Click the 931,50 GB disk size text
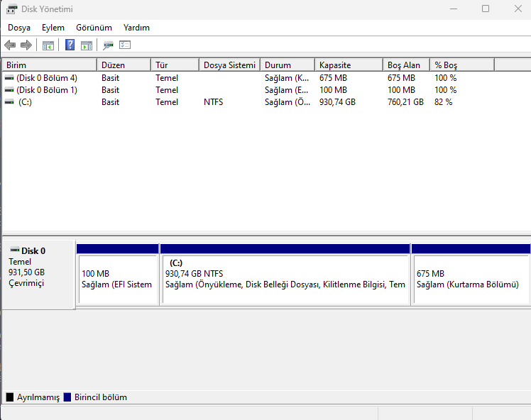 (x=26, y=272)
